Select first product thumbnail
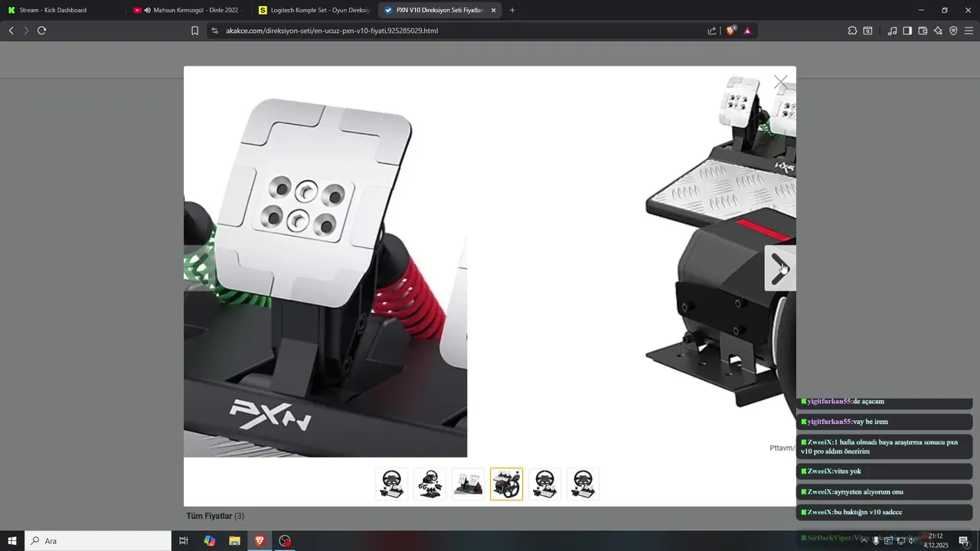This screenshot has height=551, width=980. [x=391, y=484]
